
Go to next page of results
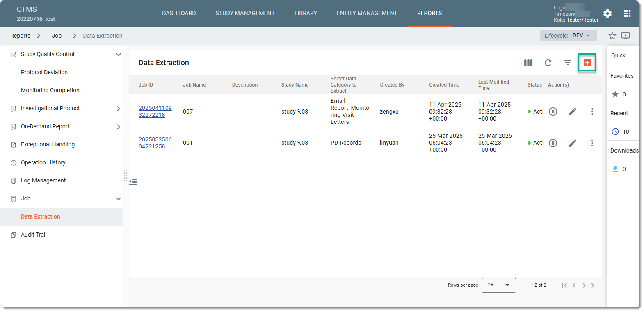coord(584,285)
